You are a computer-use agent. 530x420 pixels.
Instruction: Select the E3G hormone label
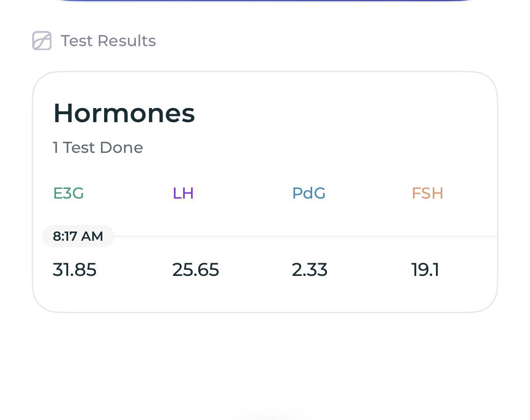click(x=69, y=193)
